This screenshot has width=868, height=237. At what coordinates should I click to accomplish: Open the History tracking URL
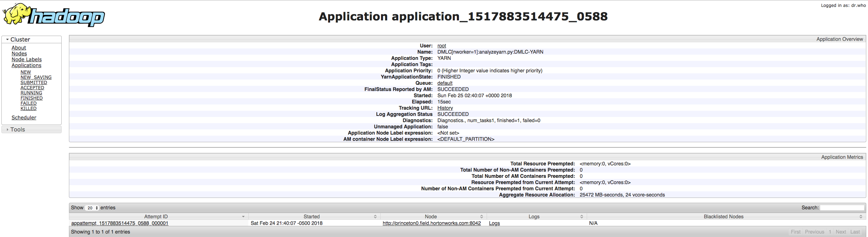pyautogui.click(x=445, y=108)
